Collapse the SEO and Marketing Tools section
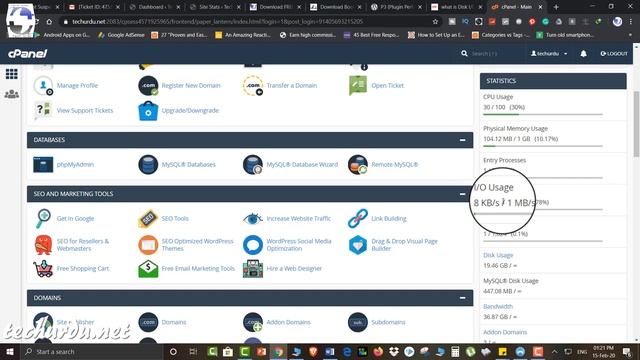 pos(462,194)
